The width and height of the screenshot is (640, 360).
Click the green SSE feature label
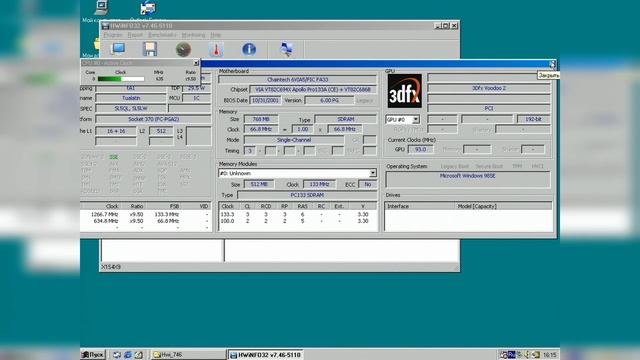113,157
